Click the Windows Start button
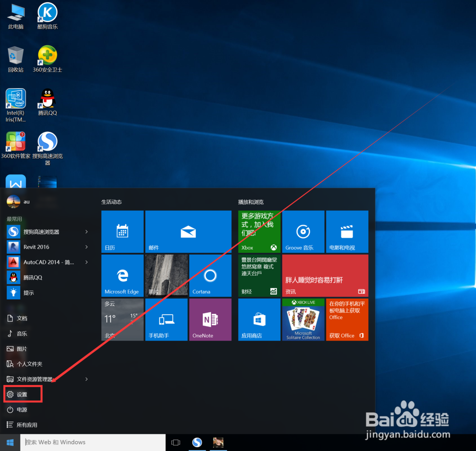 (x=10, y=442)
